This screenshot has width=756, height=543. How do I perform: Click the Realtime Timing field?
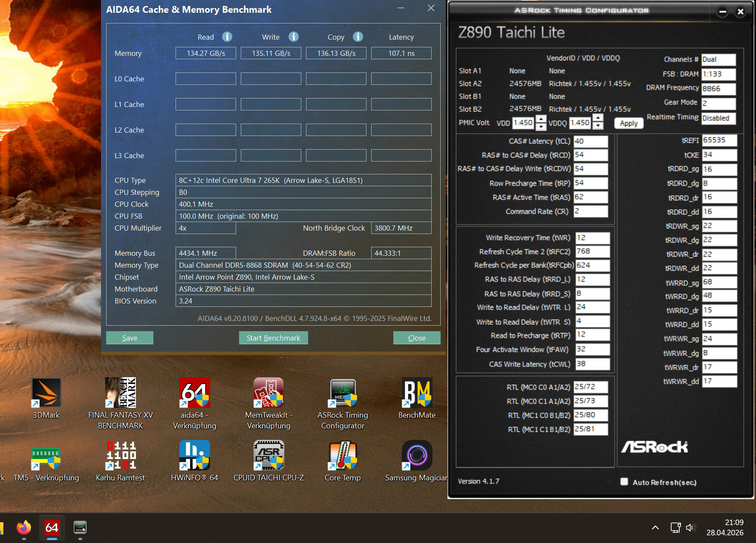(718, 118)
